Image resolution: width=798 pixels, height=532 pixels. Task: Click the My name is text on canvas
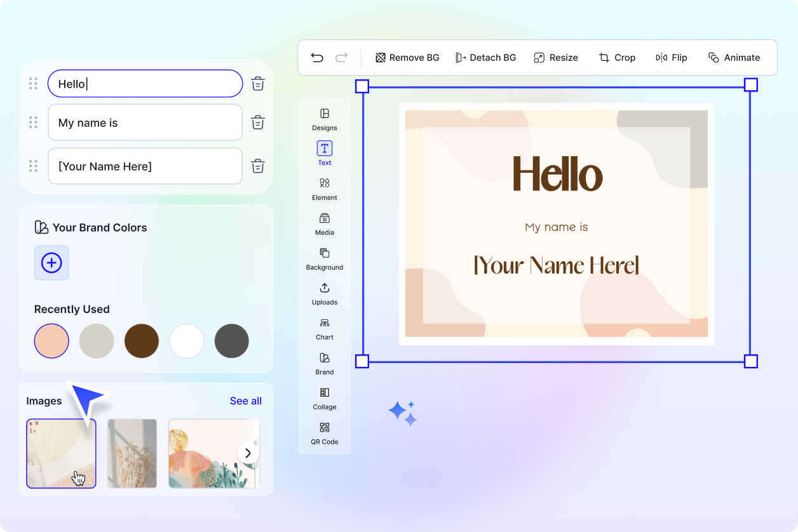pyautogui.click(x=557, y=227)
